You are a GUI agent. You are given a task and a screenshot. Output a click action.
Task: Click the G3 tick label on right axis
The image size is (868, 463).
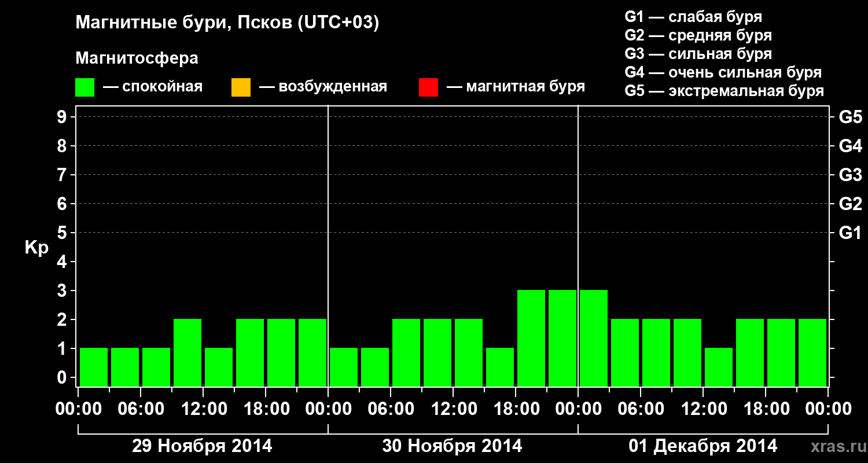pos(850,175)
